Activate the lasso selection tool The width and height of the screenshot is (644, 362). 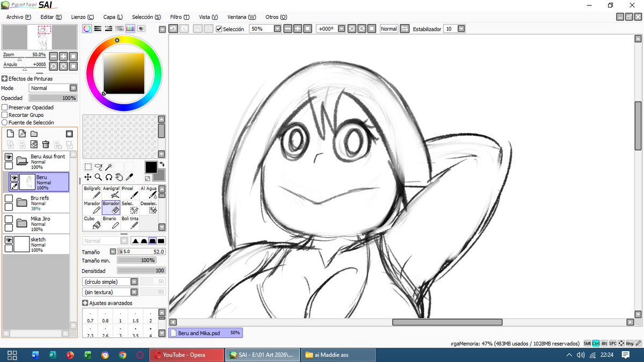point(98,167)
